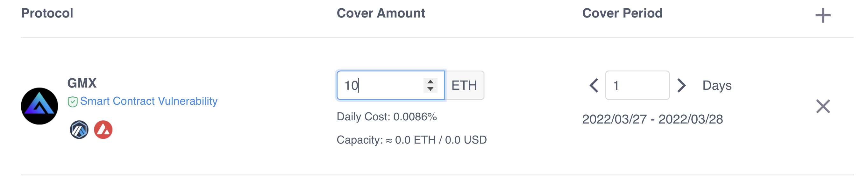This screenshot has width=868, height=184.
Task: Click the cover period days input
Action: pos(637,85)
